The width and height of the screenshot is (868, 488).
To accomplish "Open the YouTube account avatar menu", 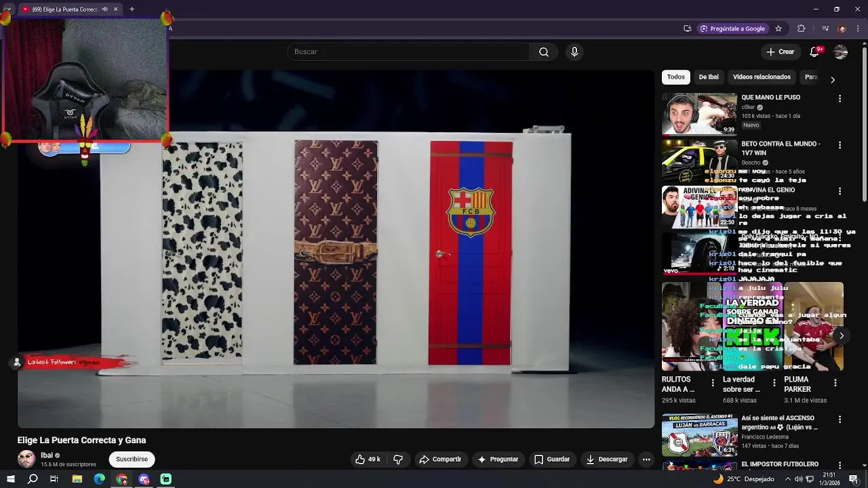I will [x=841, y=52].
